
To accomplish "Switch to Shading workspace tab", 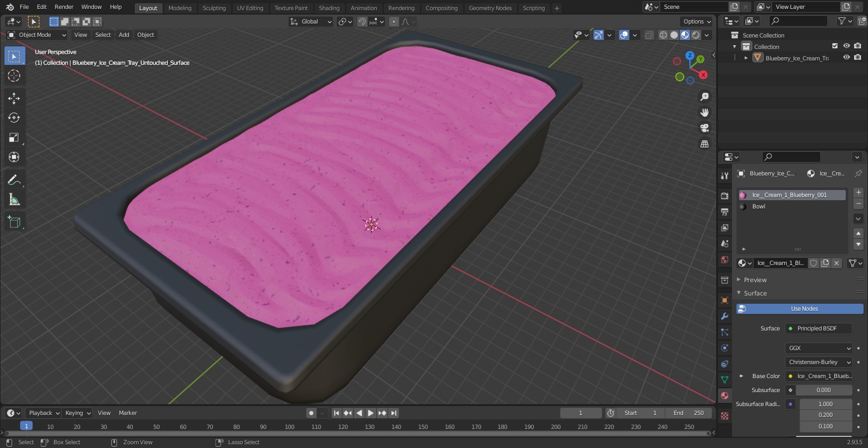I will [329, 8].
